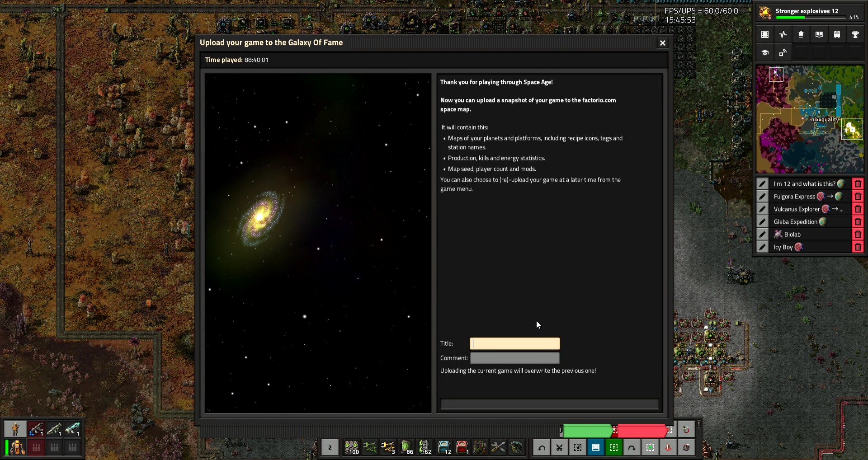Open the achievements trophy icon
The height and width of the screenshot is (460, 868).
(855, 34)
